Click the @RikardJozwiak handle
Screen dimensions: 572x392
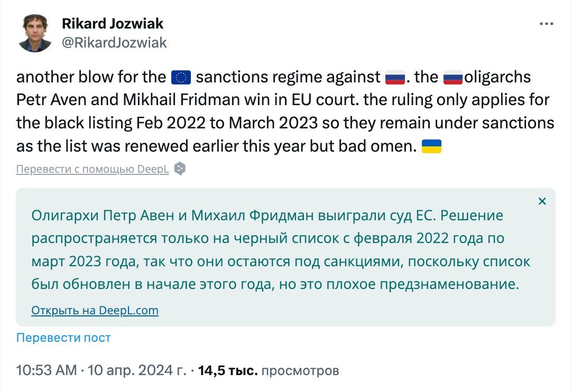click(114, 42)
